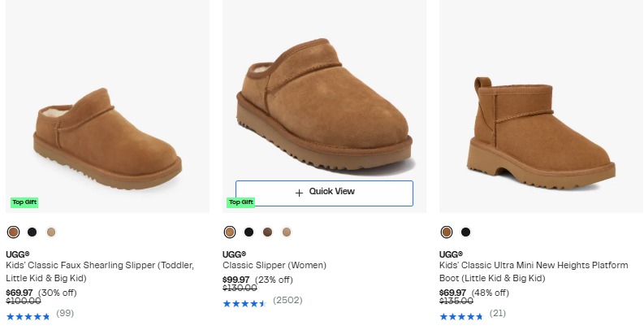This screenshot has width=644, height=330.
Task: Select tan swatch for Kids' Faux Shearling Slipper
Action: 51,232
